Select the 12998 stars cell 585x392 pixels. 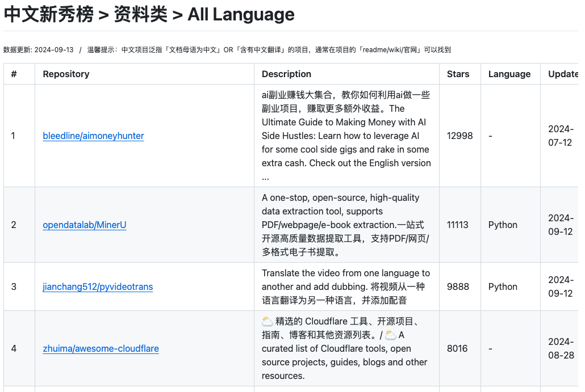459,136
